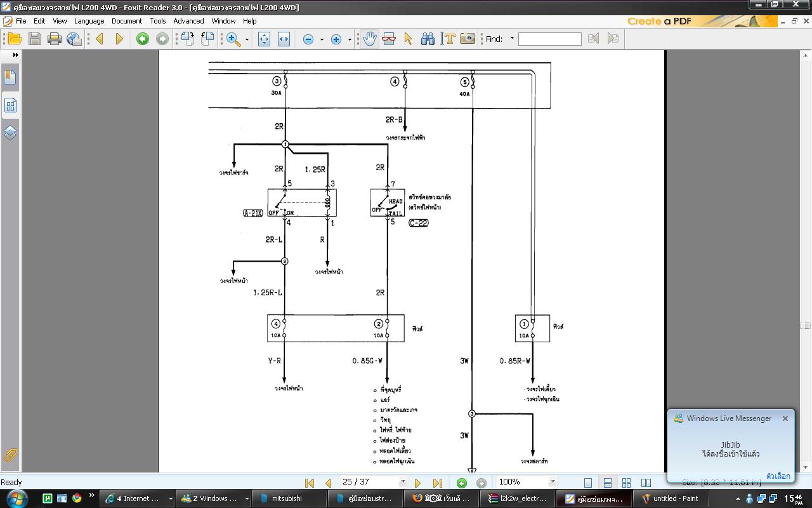Open the Find options dropdown arrow
This screenshot has height=508, width=812.
[x=512, y=39]
